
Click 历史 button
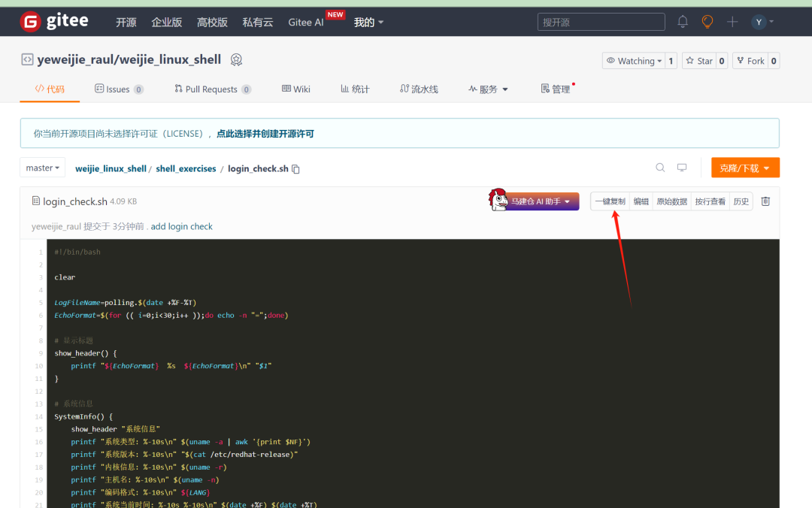(741, 201)
